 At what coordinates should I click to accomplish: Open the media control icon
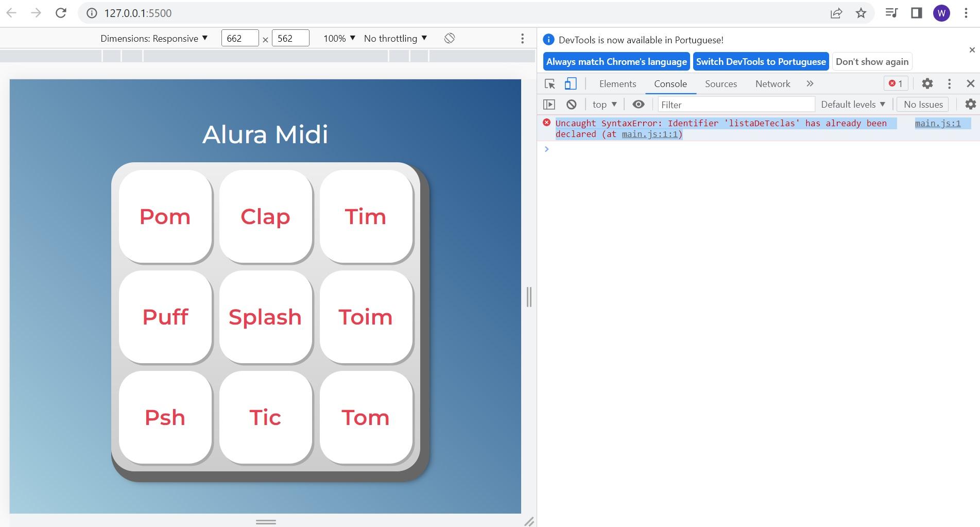(x=891, y=13)
